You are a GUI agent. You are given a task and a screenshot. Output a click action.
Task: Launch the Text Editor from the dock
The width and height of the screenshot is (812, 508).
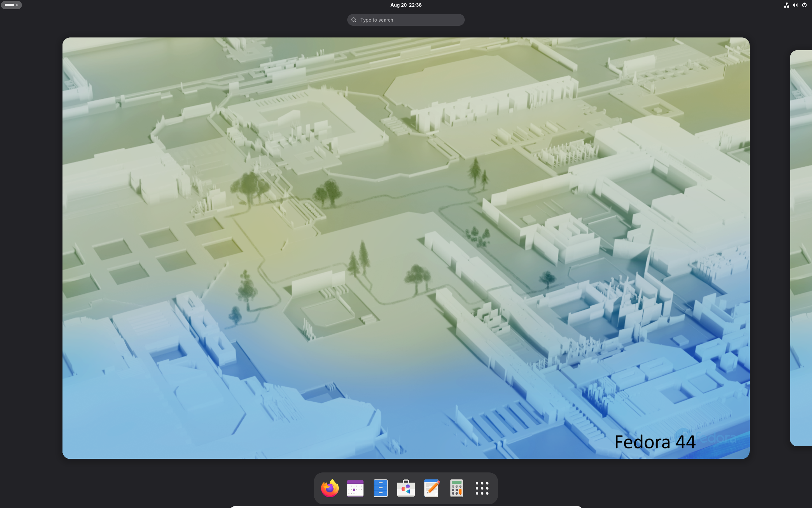click(431, 488)
